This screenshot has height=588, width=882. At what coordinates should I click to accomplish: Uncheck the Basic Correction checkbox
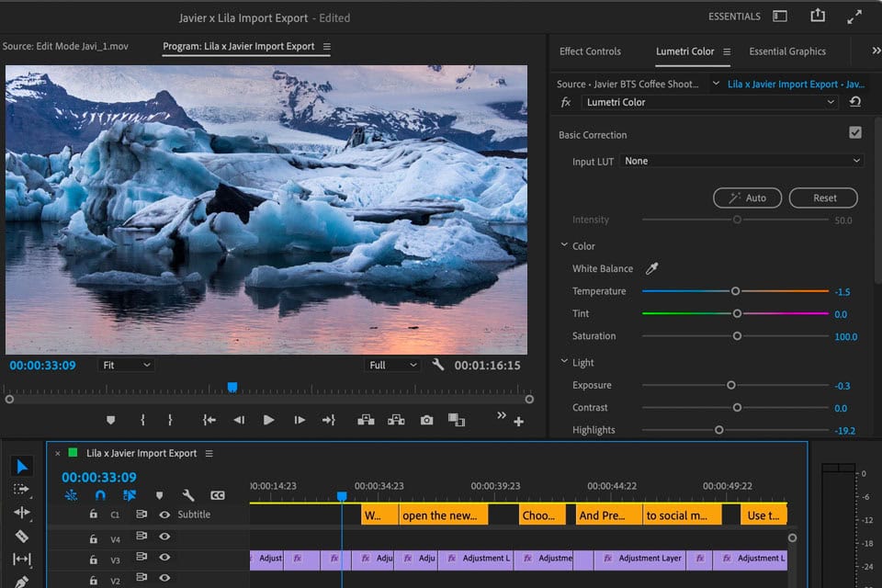point(855,133)
